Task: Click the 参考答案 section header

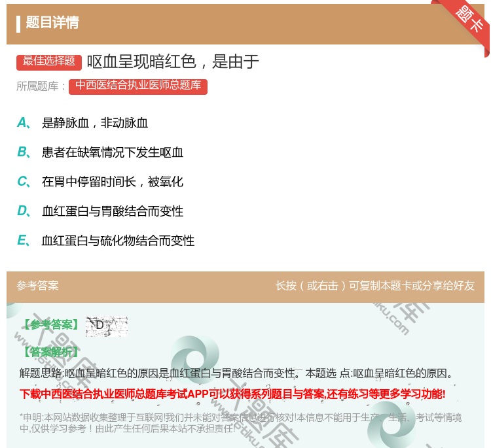Action: pyautogui.click(x=37, y=286)
